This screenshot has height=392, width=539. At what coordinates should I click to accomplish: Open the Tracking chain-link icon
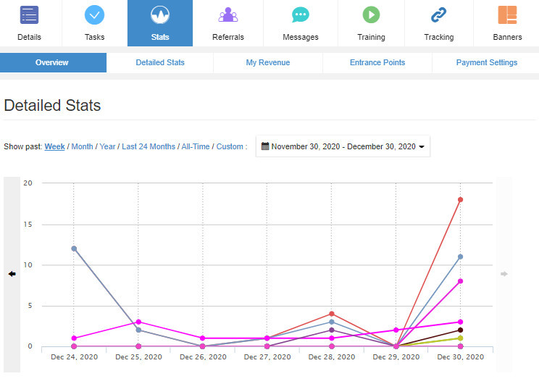point(439,14)
